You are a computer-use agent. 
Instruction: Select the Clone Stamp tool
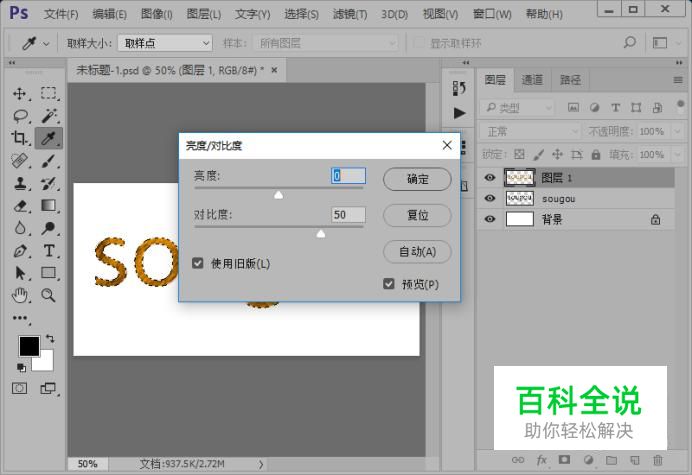coord(20,183)
